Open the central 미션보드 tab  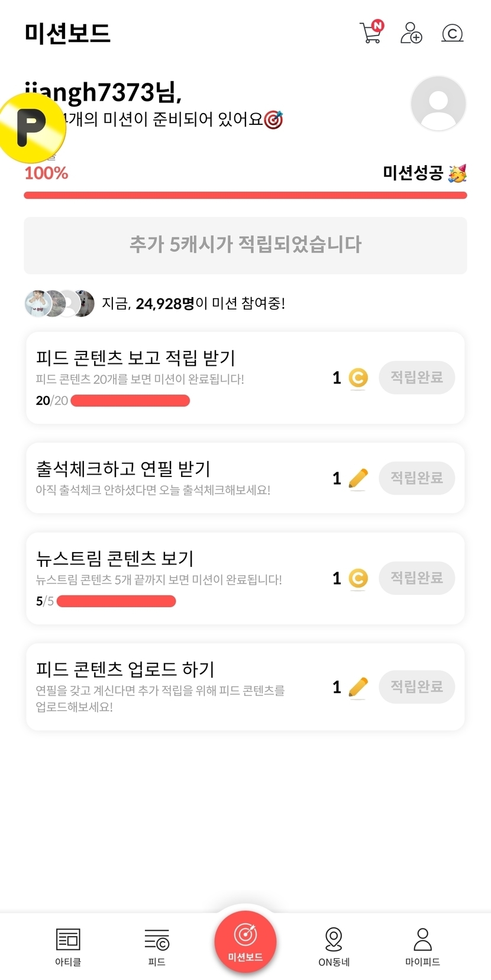tap(245, 941)
